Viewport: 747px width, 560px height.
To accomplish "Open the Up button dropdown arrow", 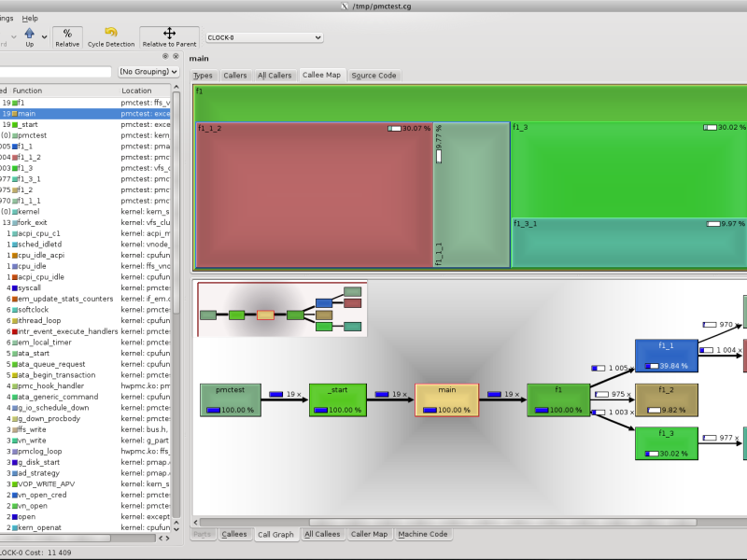I will (x=44, y=37).
